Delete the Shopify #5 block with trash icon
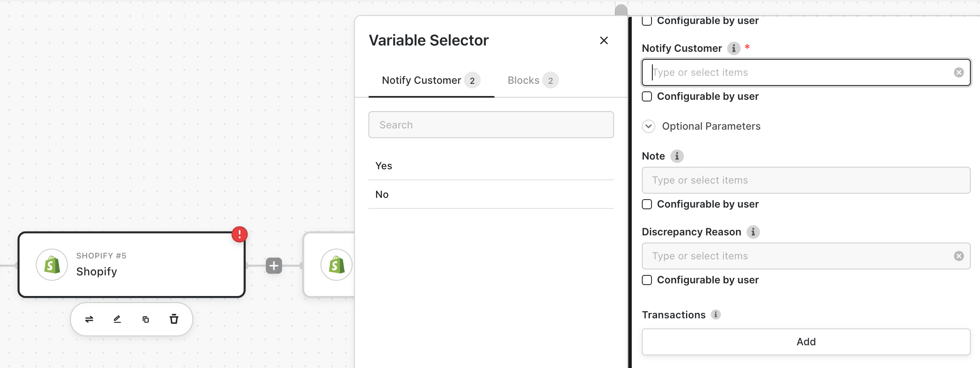Screen dimensions: 980x368 (x=174, y=319)
